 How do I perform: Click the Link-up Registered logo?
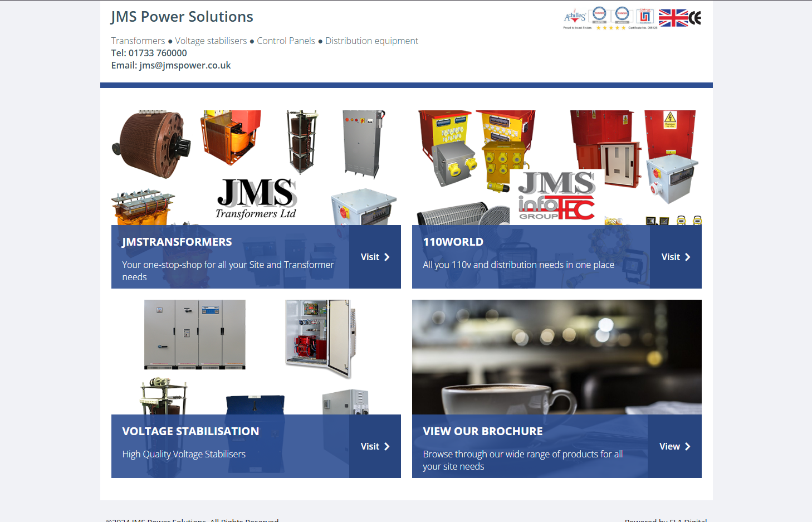point(644,16)
